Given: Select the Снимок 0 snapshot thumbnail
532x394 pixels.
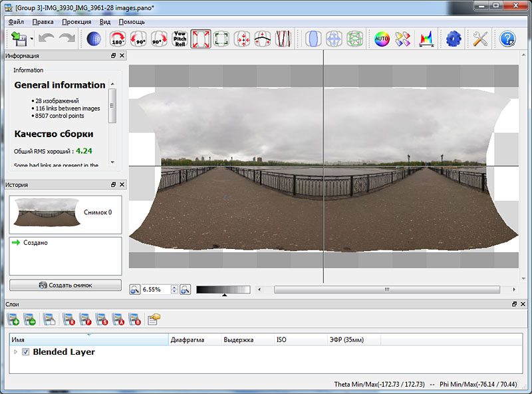Looking at the screenshot, I should 65,214.
